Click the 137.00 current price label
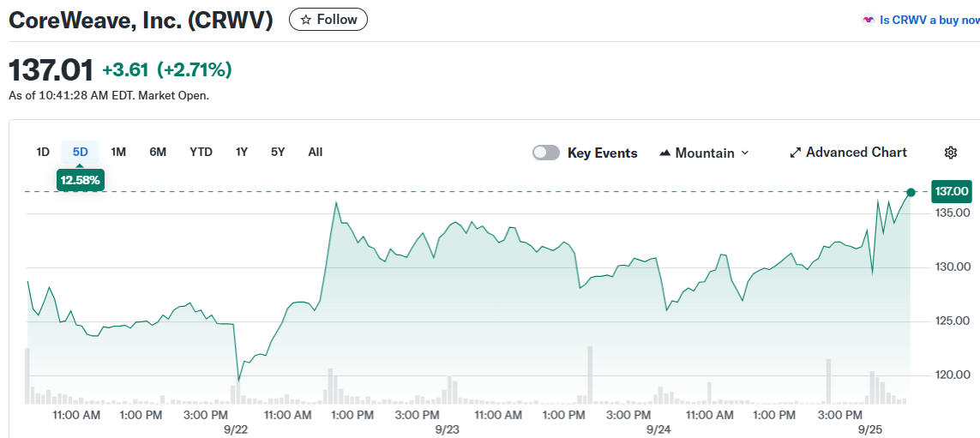 [x=952, y=192]
